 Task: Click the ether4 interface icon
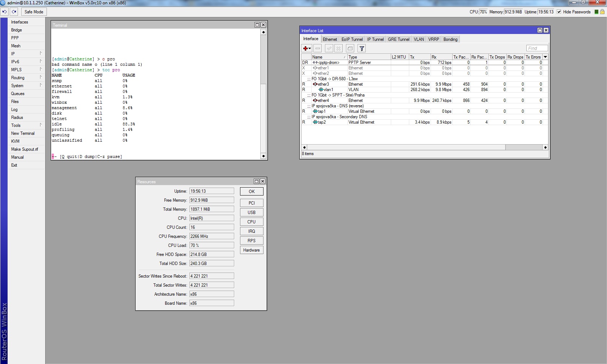click(x=315, y=100)
